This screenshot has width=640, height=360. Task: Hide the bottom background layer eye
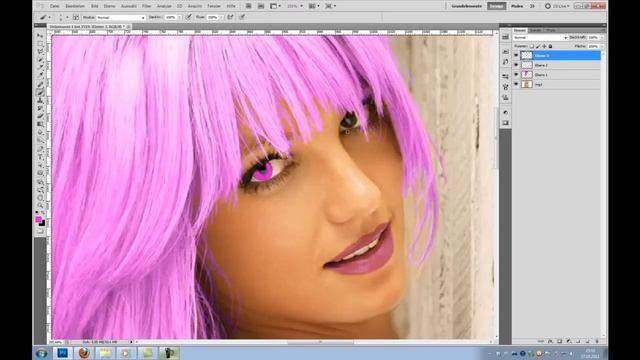pos(516,84)
